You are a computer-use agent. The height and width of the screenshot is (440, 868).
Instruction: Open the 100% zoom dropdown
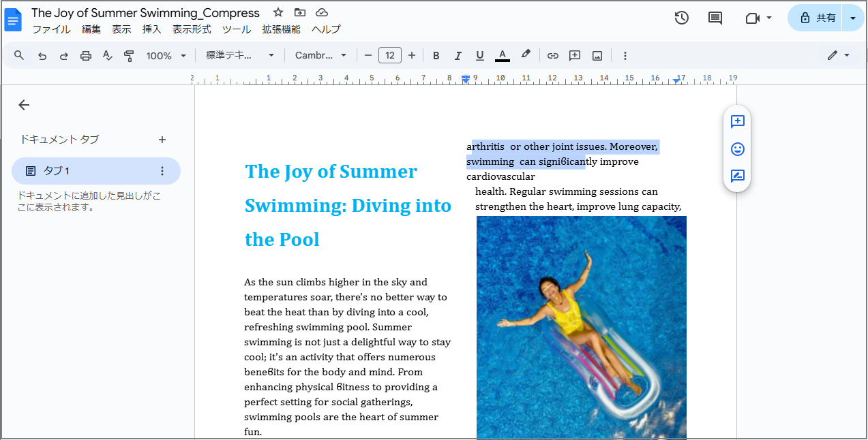coord(166,56)
